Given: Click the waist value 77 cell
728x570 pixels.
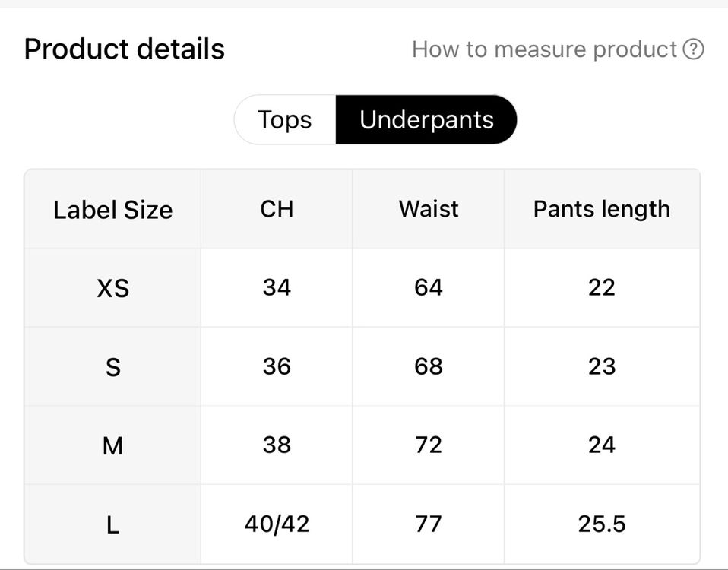Looking at the screenshot, I should click(x=429, y=524).
